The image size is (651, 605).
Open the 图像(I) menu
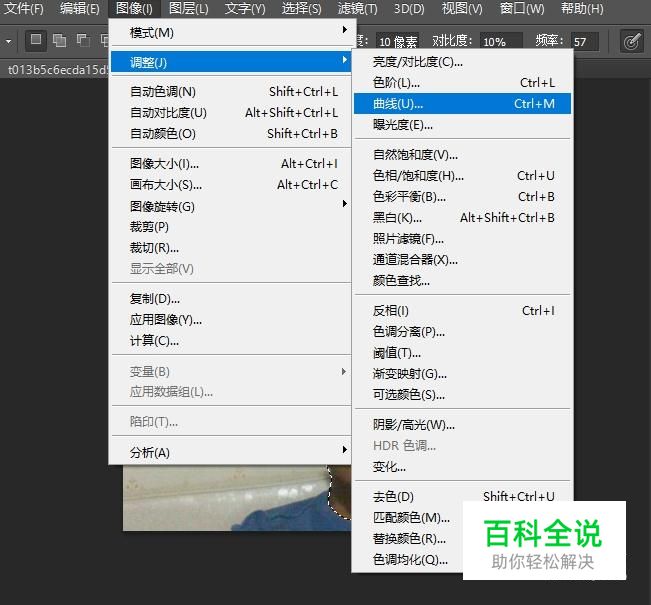click(134, 8)
